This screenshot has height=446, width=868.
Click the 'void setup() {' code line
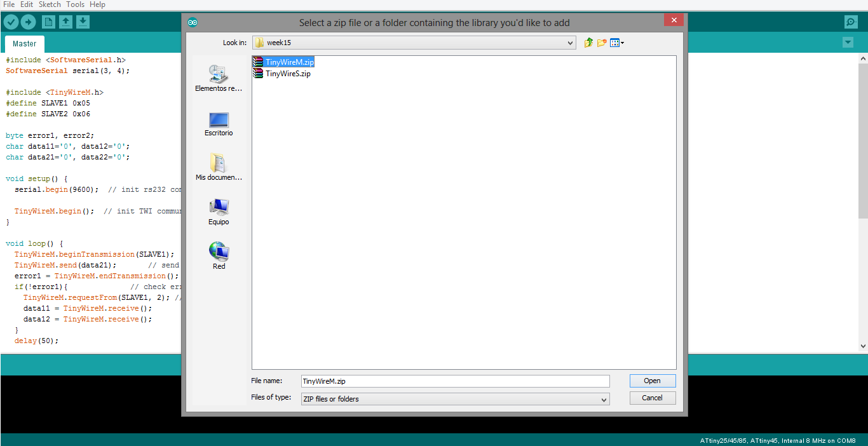click(36, 179)
